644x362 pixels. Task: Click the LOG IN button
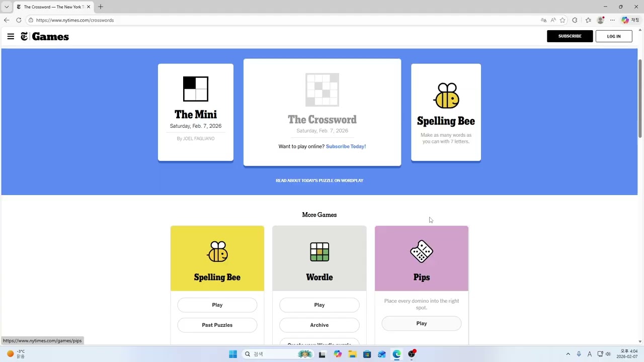click(x=614, y=36)
